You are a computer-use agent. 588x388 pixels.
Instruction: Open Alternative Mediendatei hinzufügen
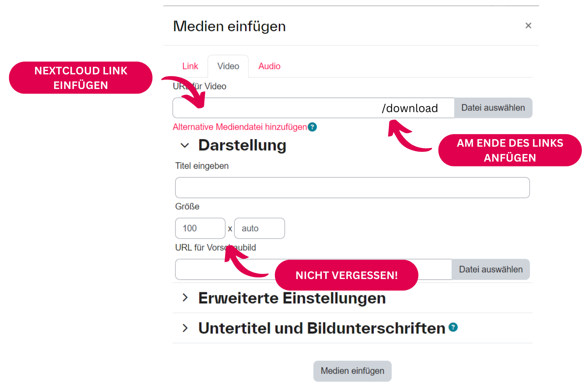240,127
